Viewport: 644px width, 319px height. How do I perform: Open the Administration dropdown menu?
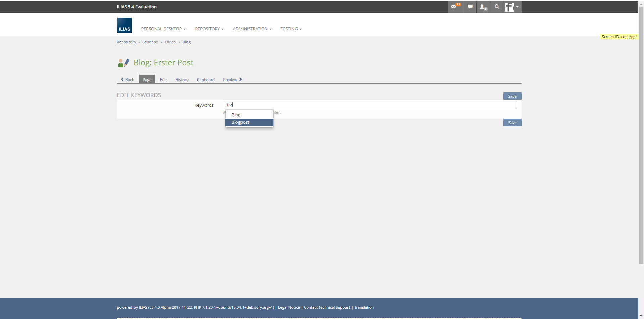pos(252,29)
